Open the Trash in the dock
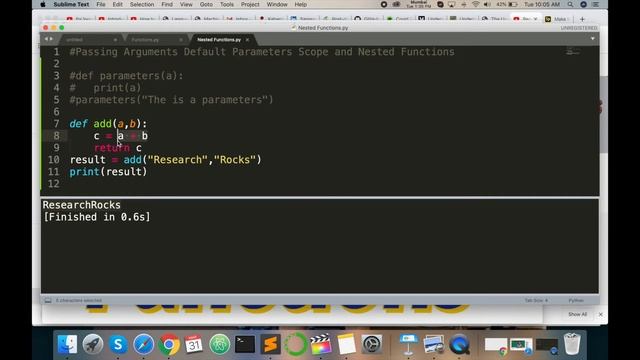640x360 pixels. point(572,344)
